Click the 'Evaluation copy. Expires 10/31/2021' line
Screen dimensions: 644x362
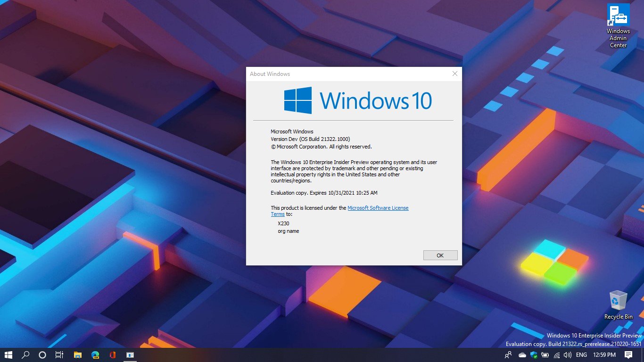pos(324,193)
